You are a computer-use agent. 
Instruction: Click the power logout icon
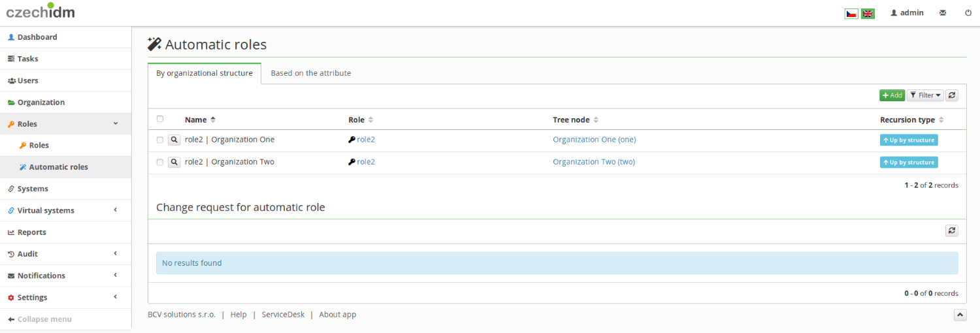pyautogui.click(x=968, y=12)
